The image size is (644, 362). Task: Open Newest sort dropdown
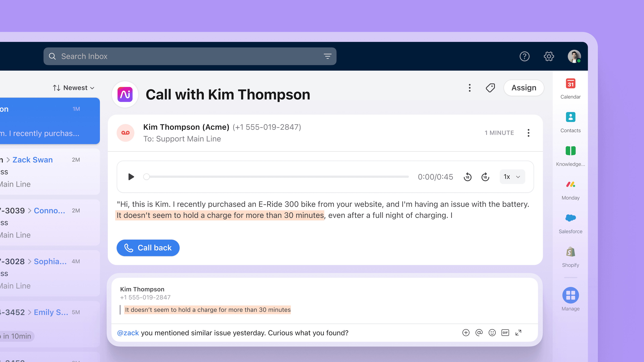(x=74, y=88)
